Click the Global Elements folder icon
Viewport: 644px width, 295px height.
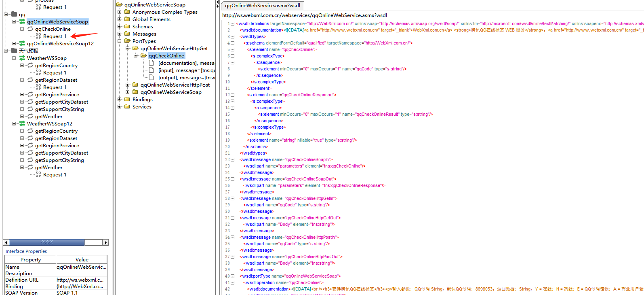[127, 19]
